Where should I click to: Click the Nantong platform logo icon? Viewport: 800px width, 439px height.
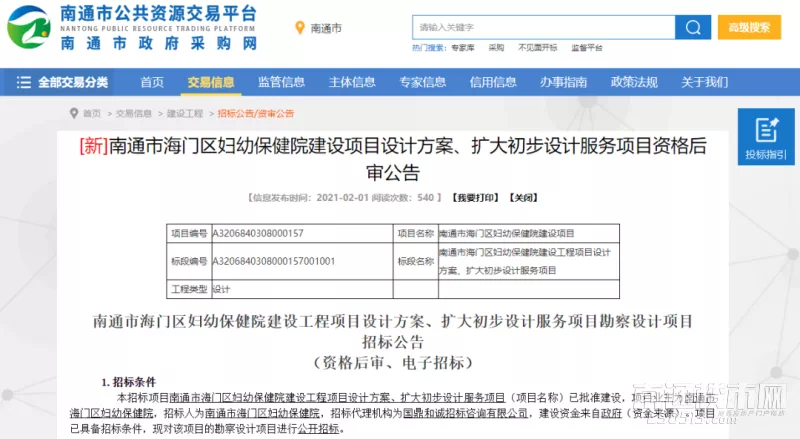tap(29, 27)
